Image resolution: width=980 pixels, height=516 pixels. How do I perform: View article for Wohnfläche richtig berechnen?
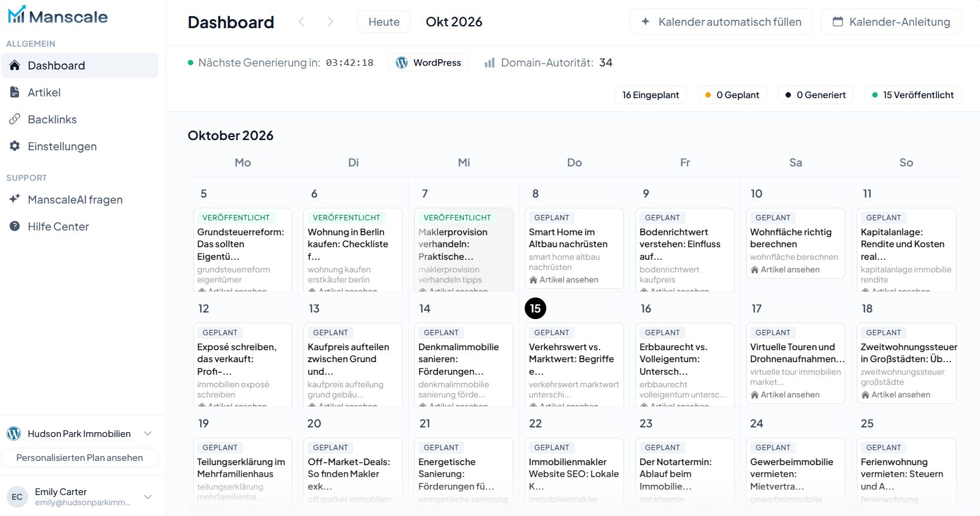785,269
